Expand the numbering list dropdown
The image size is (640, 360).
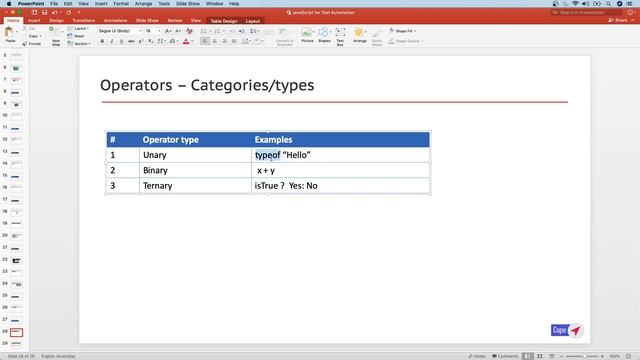point(224,31)
